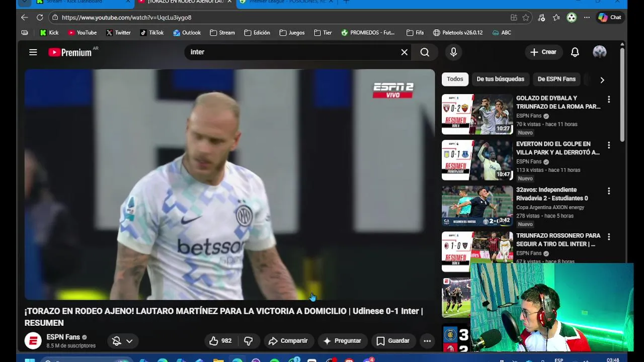The width and height of the screenshot is (644, 362).
Task: Click the address bar URL
Action: pos(126,18)
